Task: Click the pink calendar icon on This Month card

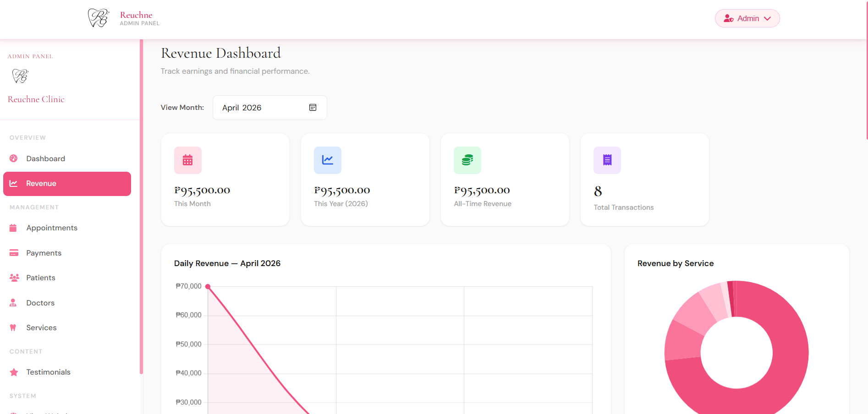Action: [188, 160]
